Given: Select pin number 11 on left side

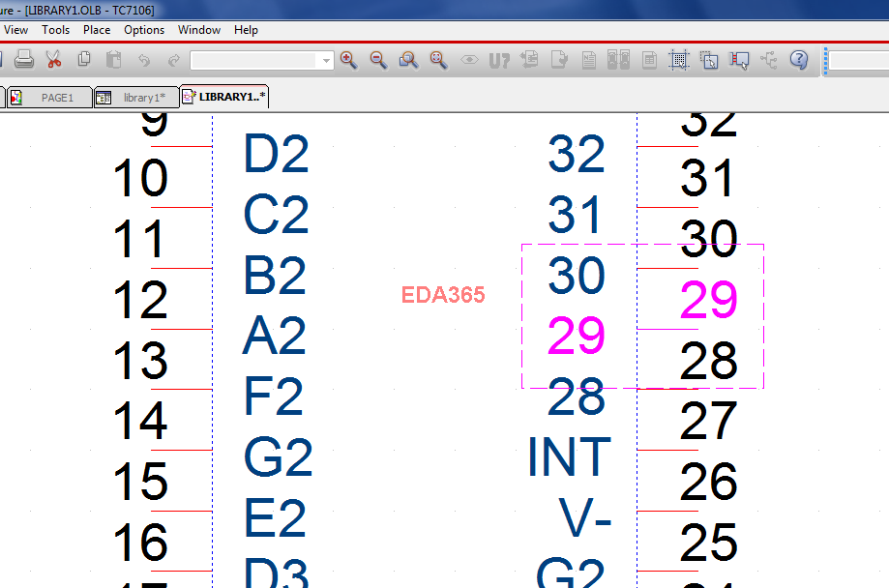Looking at the screenshot, I should click(x=139, y=239).
